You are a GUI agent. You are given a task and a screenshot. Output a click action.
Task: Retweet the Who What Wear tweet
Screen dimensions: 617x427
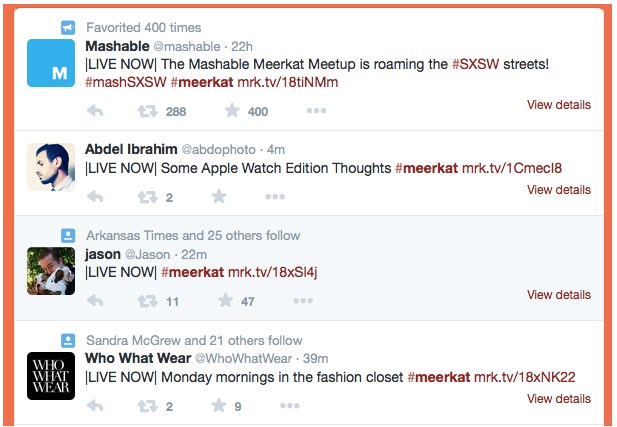click(146, 406)
